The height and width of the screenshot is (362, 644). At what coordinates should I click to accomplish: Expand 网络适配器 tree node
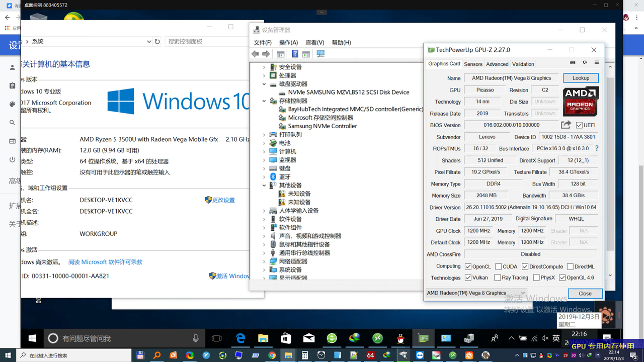(264, 261)
